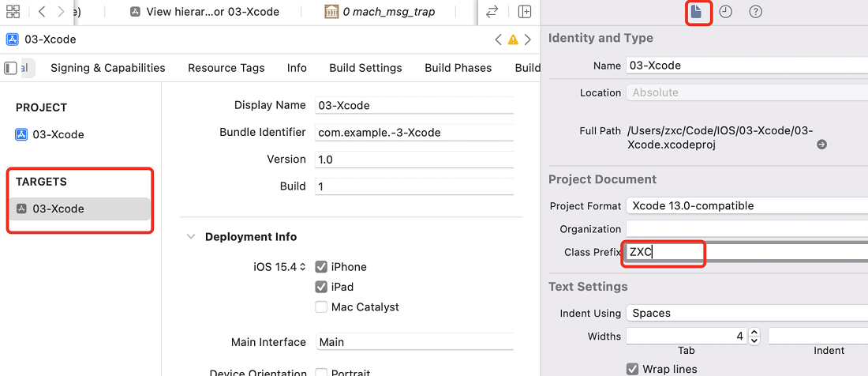Viewport: 868px width, 376px height.
Task: Open the related items grid icon
Action: tap(13, 12)
